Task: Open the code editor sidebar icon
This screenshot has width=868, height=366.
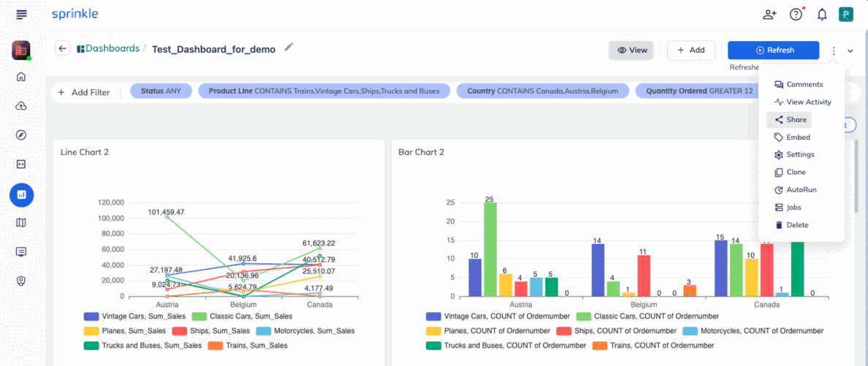Action: (21, 164)
